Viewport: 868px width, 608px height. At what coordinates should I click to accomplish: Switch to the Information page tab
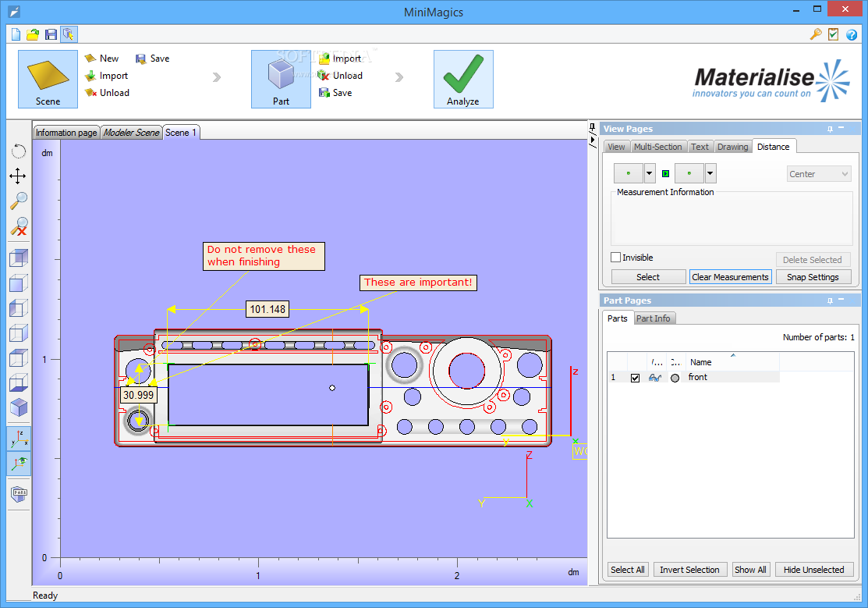(66, 133)
